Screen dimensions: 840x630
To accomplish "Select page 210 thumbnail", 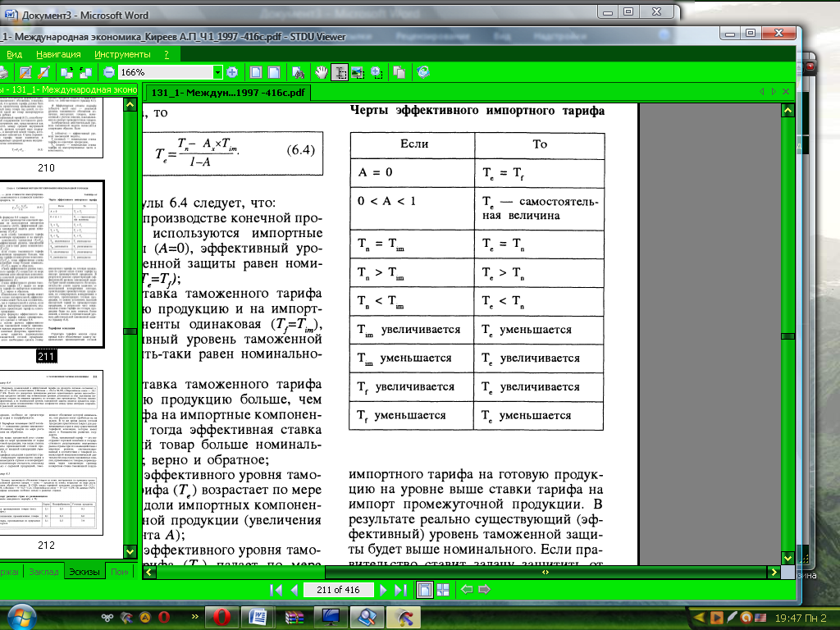I will [51, 129].
